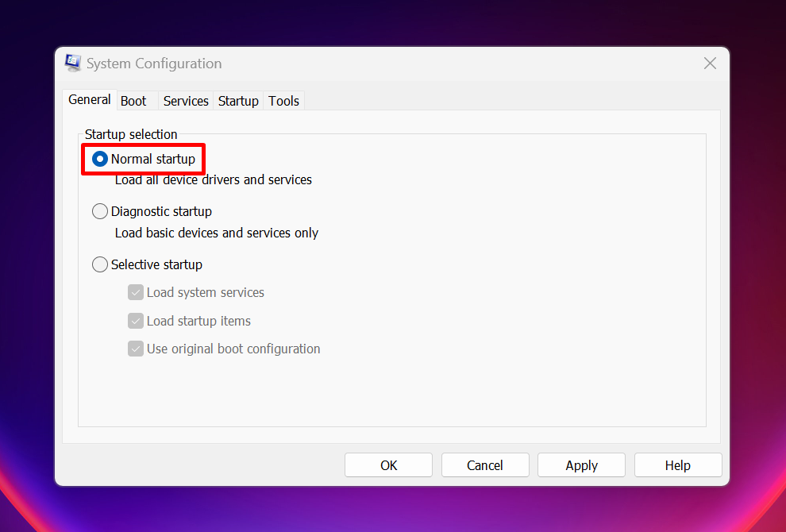Confirm settings with the OK button

(x=388, y=465)
